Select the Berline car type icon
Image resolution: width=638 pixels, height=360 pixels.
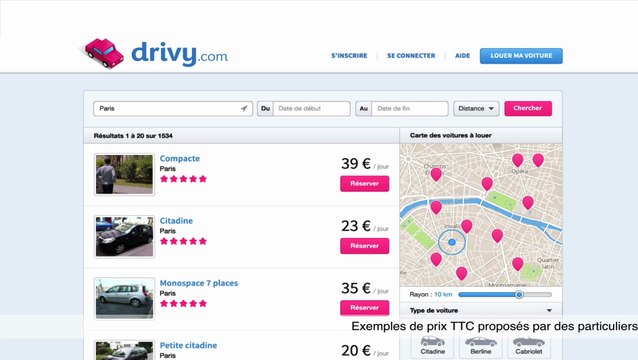(x=481, y=345)
